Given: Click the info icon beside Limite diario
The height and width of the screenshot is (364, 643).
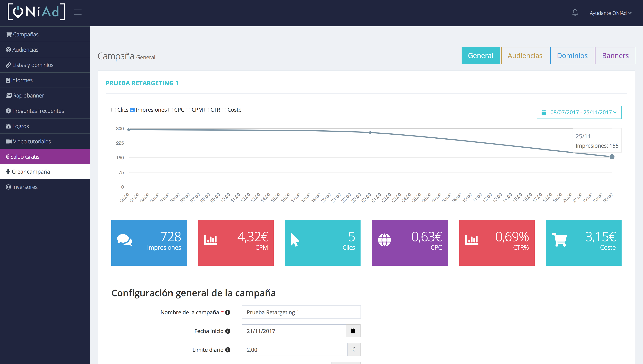Looking at the screenshot, I should tap(228, 350).
